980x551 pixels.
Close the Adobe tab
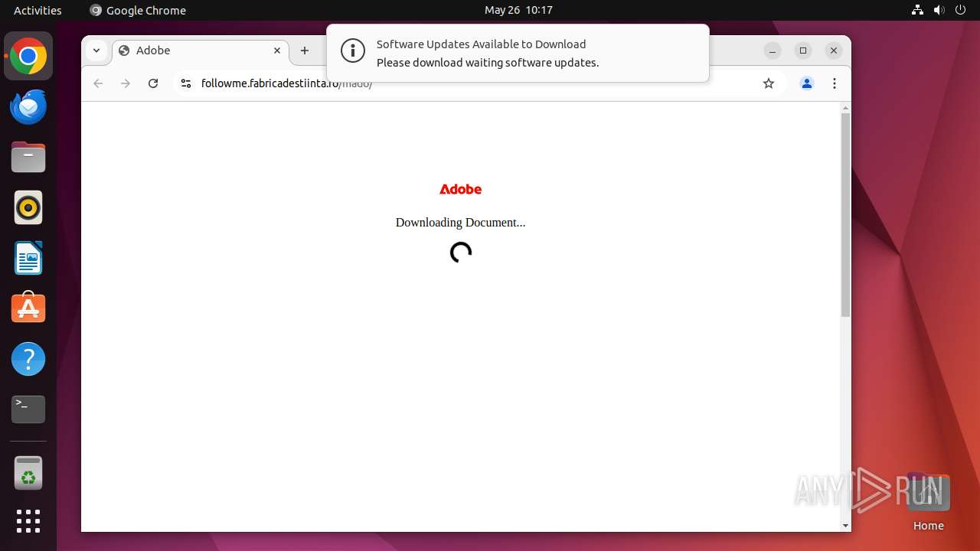point(277,51)
